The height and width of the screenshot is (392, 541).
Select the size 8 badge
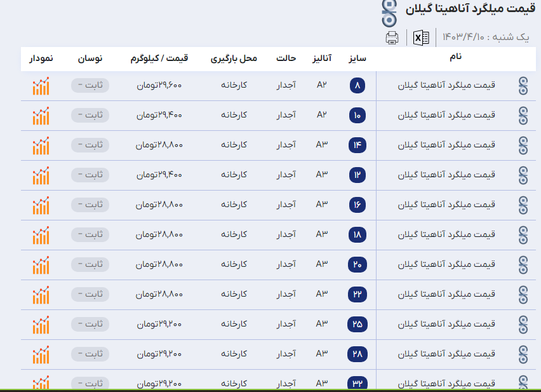[x=357, y=86]
